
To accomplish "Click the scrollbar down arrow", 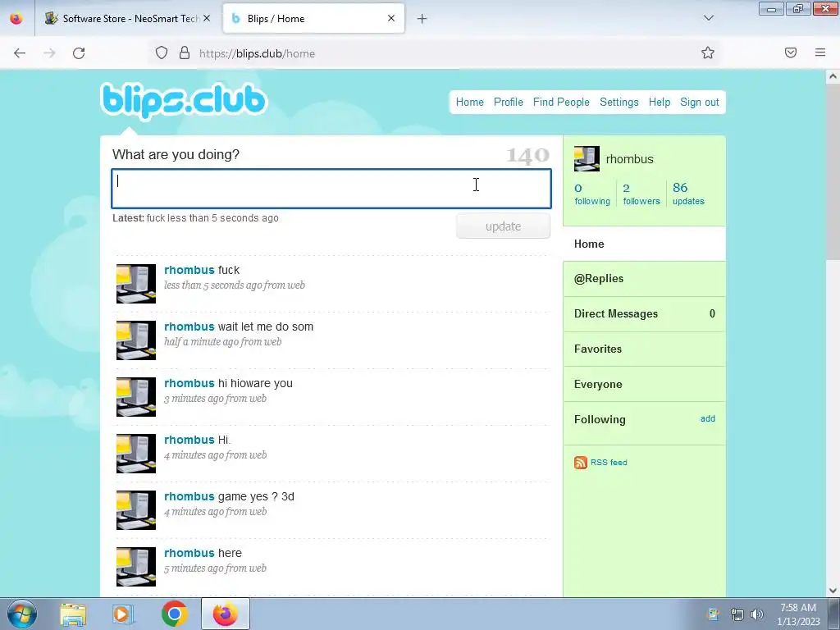I will click(x=833, y=591).
